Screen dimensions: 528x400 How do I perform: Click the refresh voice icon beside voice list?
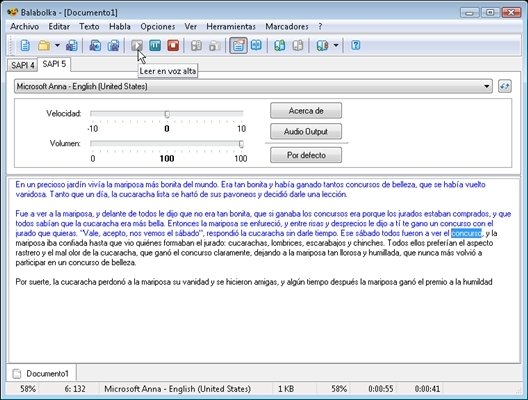coord(504,86)
